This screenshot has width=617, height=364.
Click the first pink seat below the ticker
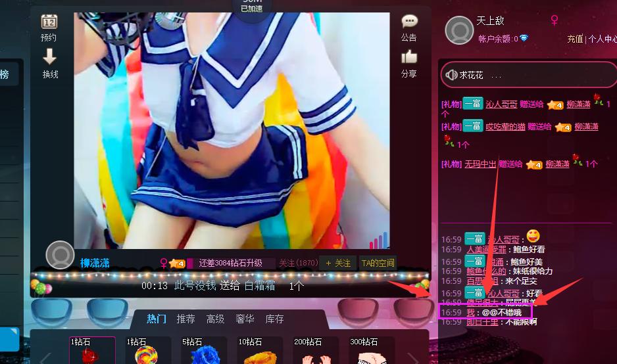358,313
